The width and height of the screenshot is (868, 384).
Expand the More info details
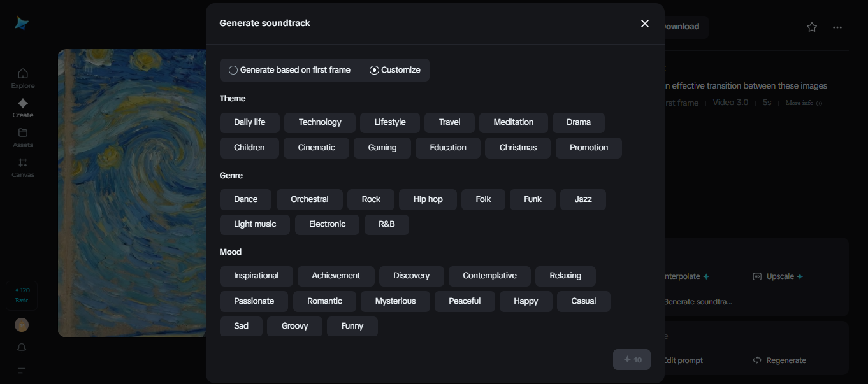[803, 103]
